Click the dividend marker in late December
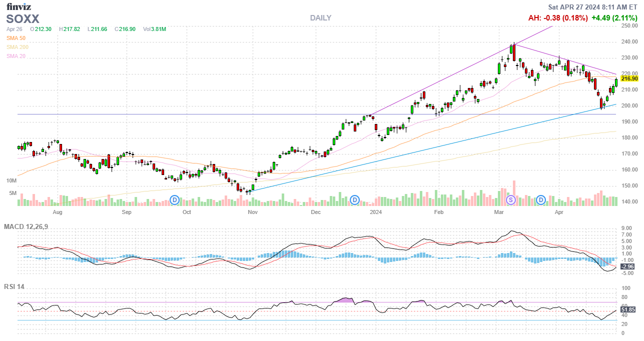 point(355,200)
